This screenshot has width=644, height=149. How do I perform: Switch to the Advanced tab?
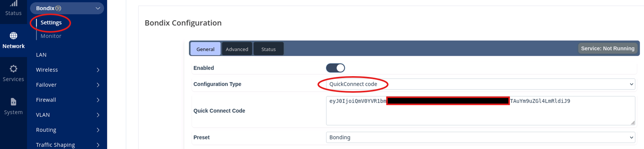tap(237, 49)
